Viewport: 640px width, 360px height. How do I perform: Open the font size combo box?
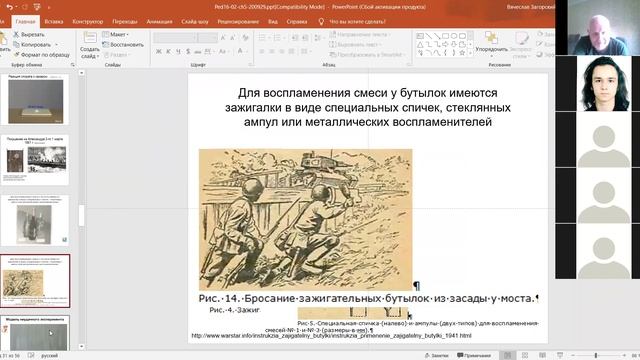(x=207, y=38)
